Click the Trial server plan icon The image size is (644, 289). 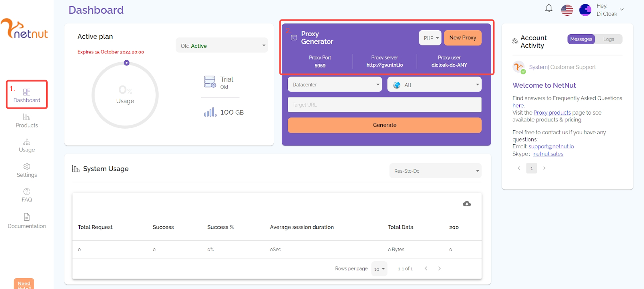pyautogui.click(x=210, y=82)
